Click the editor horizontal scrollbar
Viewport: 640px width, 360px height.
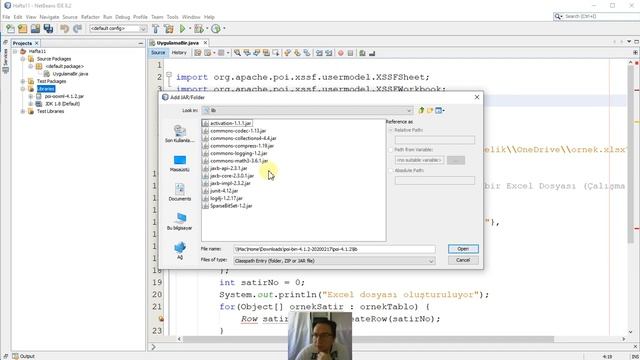[367, 339]
